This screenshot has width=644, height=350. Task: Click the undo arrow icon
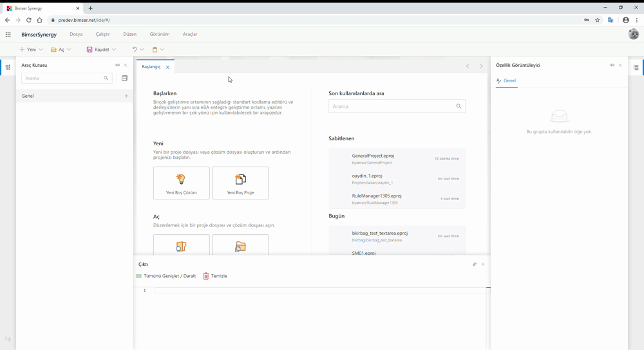pos(135,50)
